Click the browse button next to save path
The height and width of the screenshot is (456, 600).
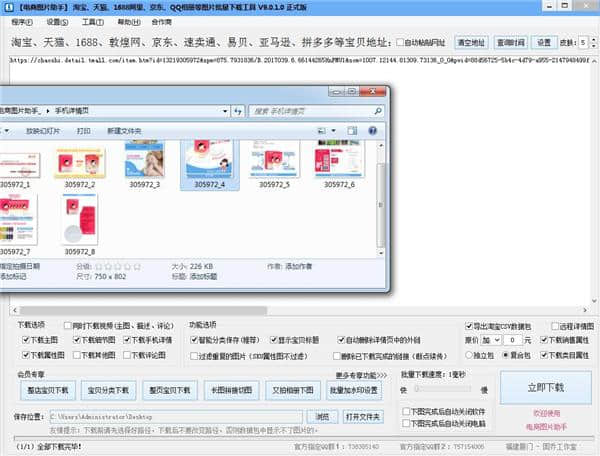[322, 417]
